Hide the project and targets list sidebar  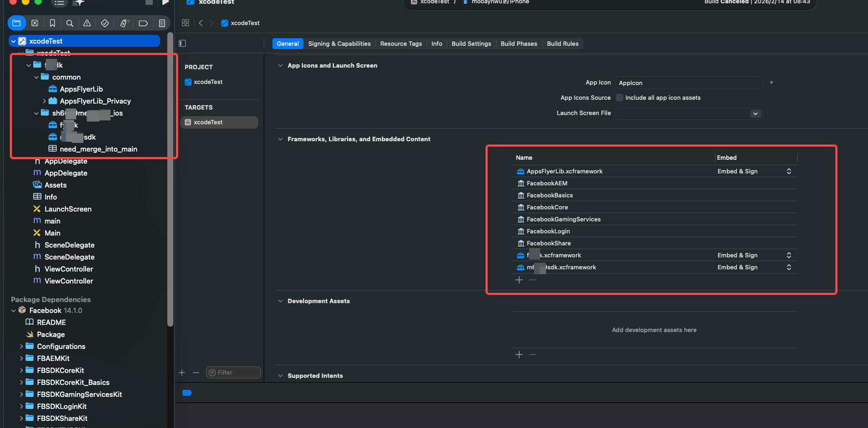click(x=183, y=43)
